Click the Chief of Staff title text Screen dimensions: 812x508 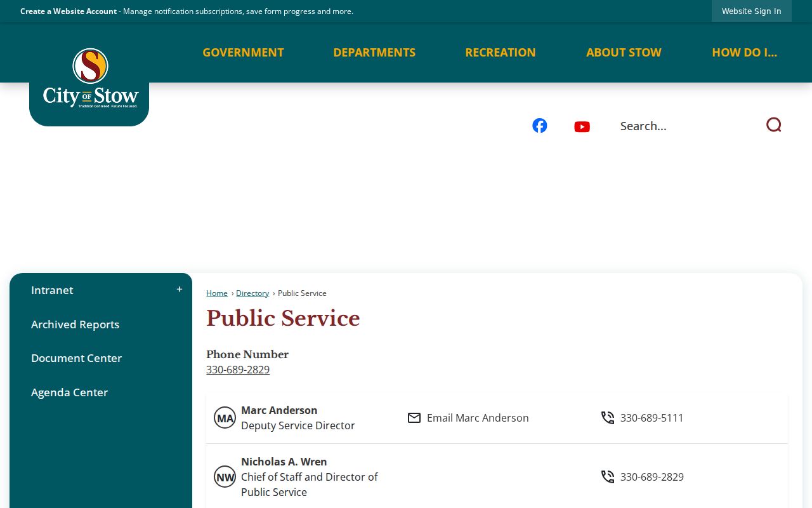click(310, 485)
